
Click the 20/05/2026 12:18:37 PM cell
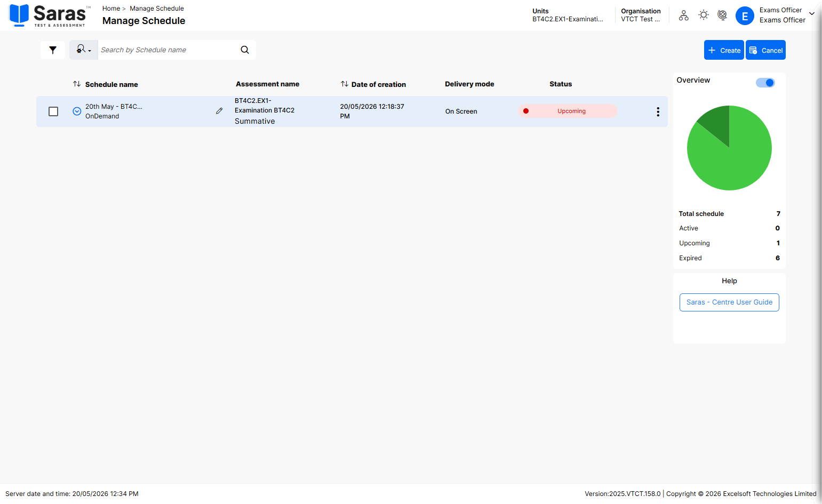(372, 111)
